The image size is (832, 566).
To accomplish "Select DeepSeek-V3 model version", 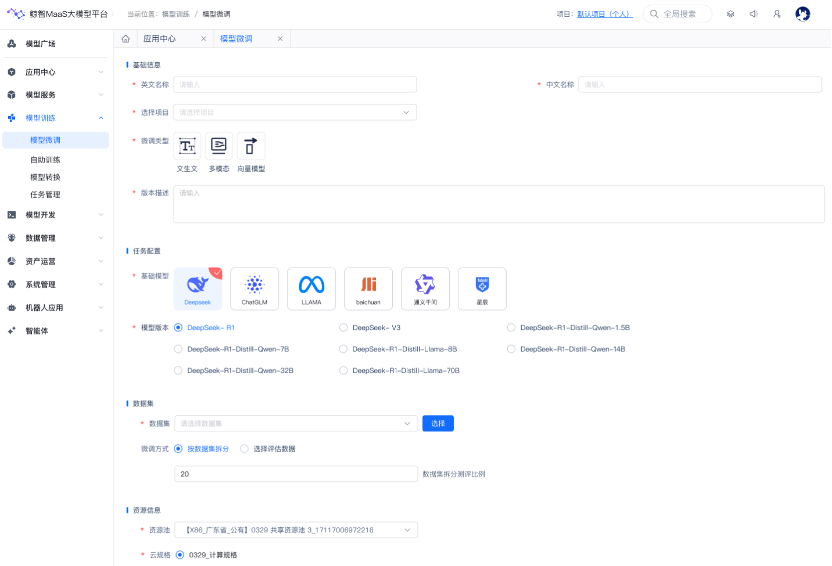I will (343, 328).
